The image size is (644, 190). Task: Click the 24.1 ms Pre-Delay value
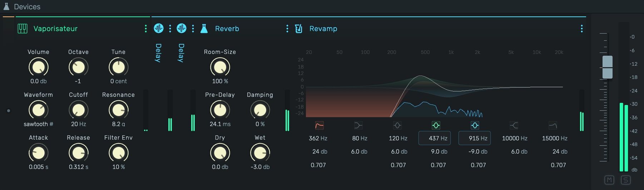(220, 124)
